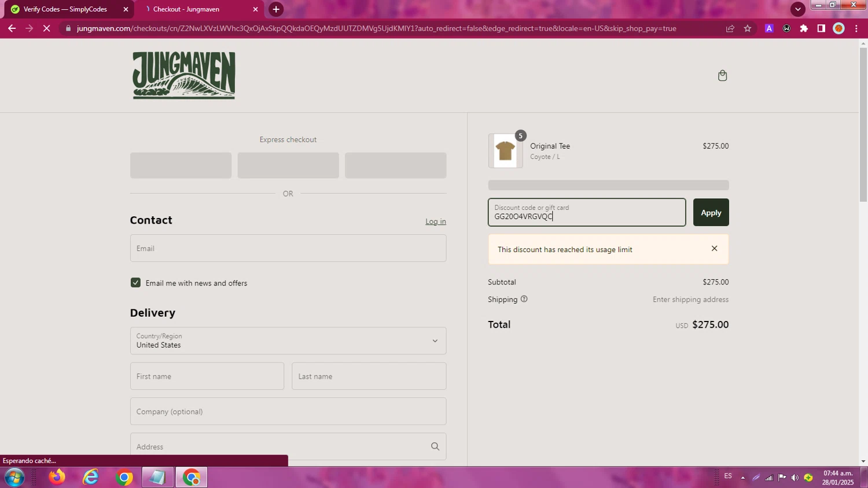Show hidden system tray icons
This screenshot has height=488, width=868.
coord(742,478)
